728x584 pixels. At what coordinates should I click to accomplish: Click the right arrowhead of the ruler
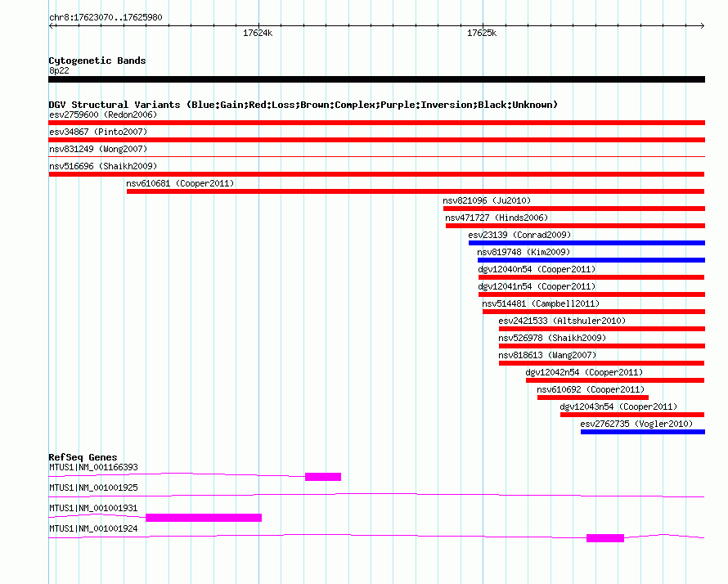[x=703, y=26]
